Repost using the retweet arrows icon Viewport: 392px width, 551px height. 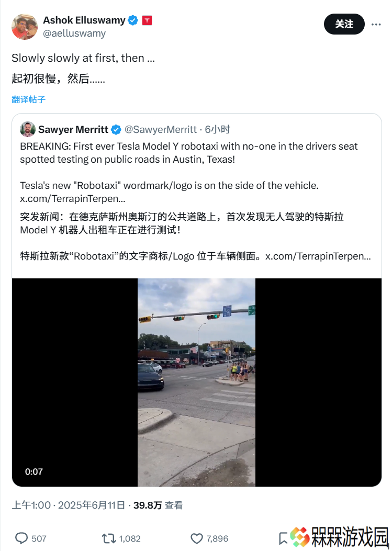108,538
